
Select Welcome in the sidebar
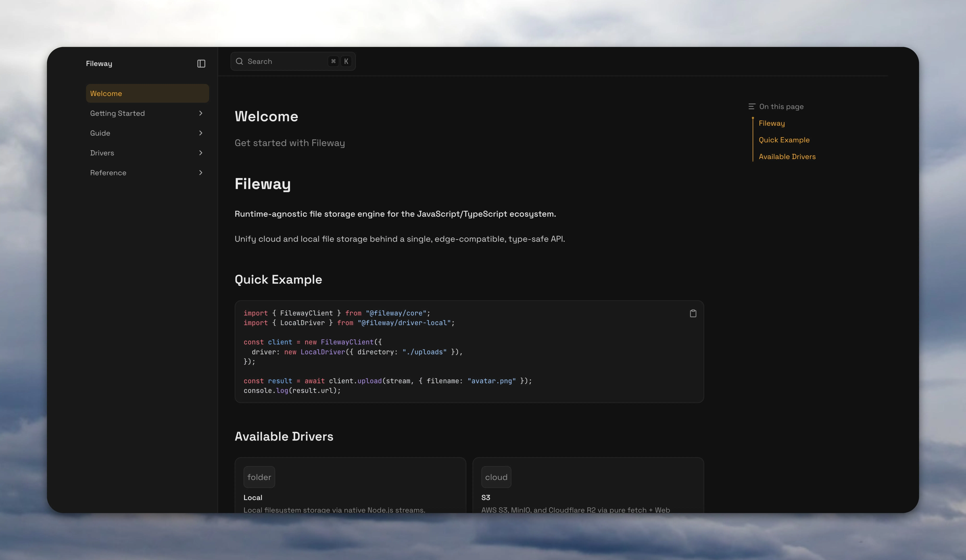pyautogui.click(x=148, y=93)
